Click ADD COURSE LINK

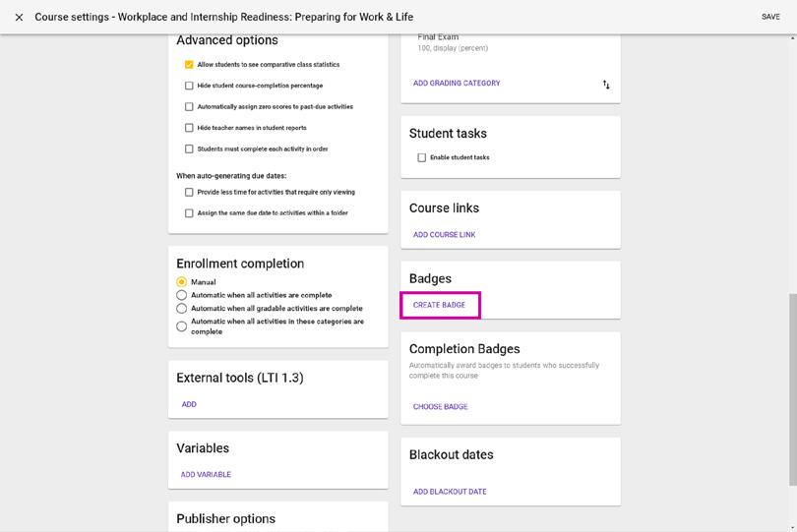pyautogui.click(x=444, y=235)
